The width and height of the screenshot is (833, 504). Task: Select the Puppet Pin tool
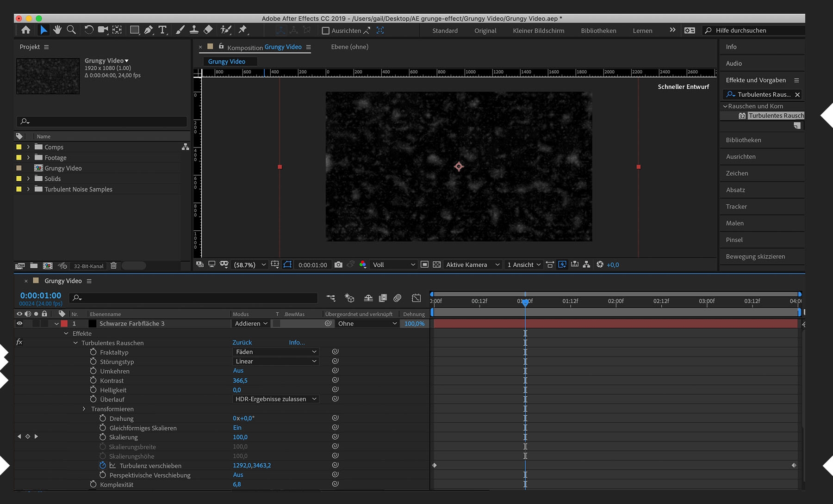(x=242, y=30)
